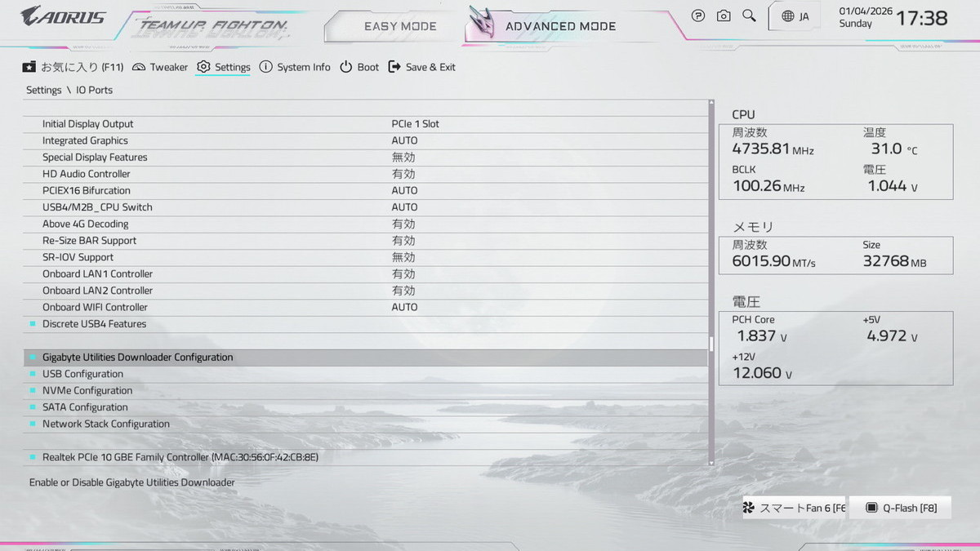Click the settings list scrollbar thumb
The image size is (980, 551).
coord(710,344)
